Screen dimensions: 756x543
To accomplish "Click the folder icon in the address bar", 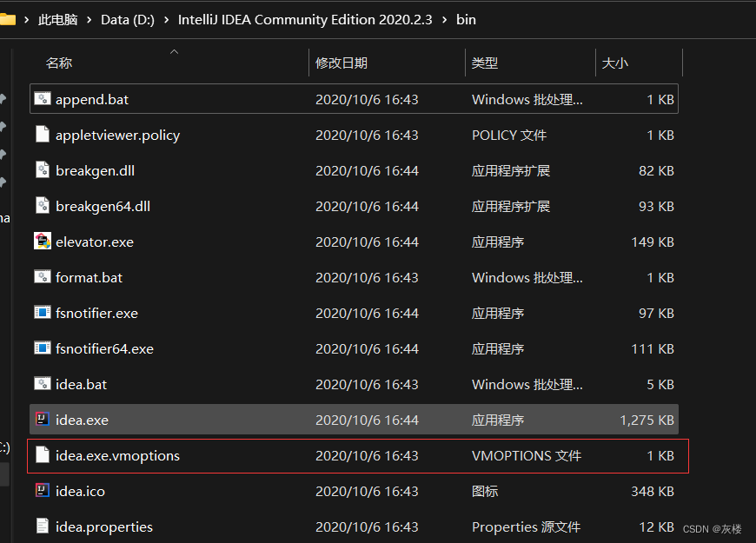I will coord(10,18).
